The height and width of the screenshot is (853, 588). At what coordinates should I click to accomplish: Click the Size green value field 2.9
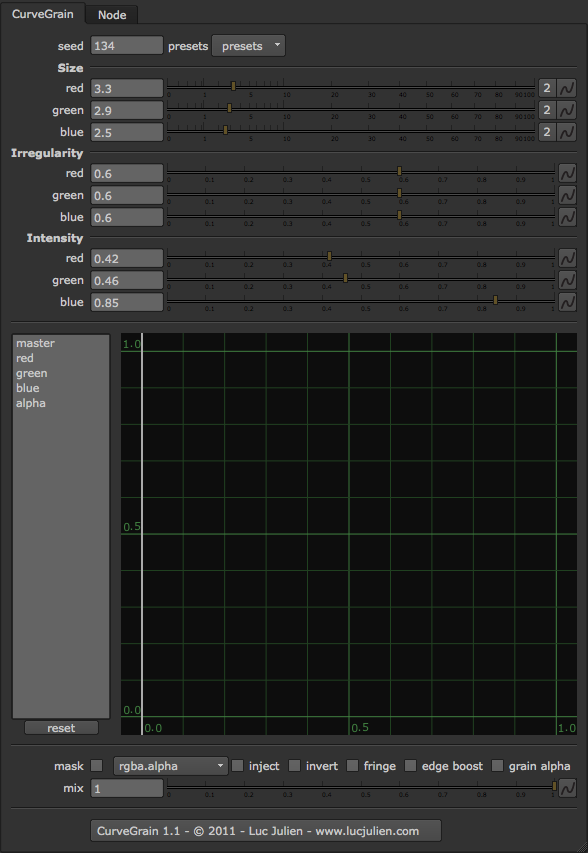[127, 110]
